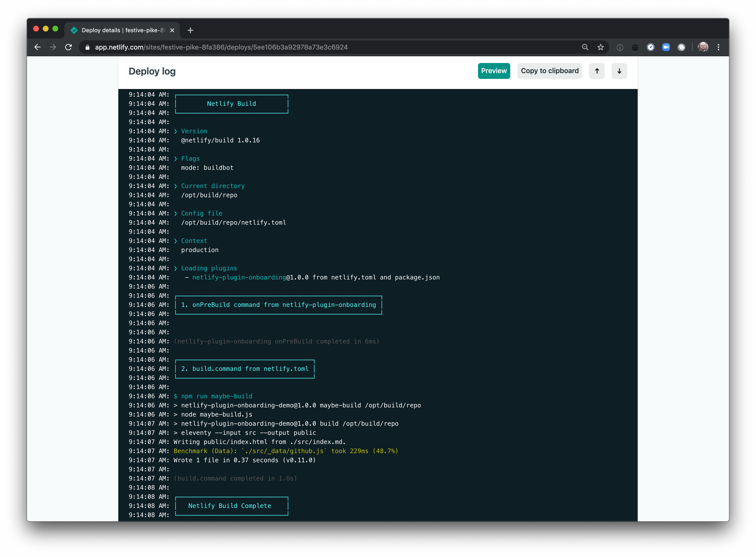Click the layers extension icon
The width and height of the screenshot is (756, 557).
[x=635, y=47]
